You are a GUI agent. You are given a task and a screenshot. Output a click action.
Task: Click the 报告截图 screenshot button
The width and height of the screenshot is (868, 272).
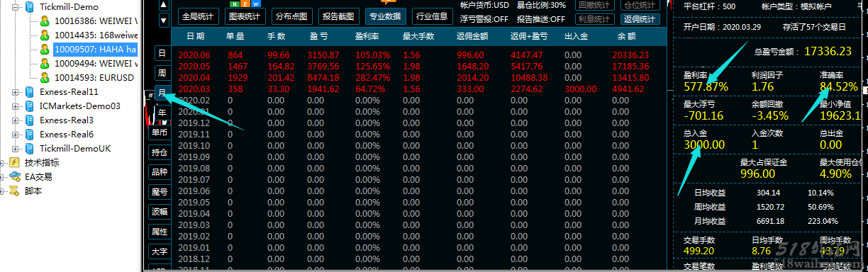point(338,16)
